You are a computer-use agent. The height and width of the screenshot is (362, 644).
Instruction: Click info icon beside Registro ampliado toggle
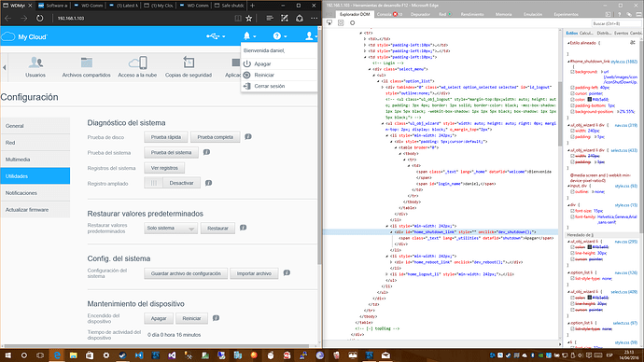coord(209,183)
